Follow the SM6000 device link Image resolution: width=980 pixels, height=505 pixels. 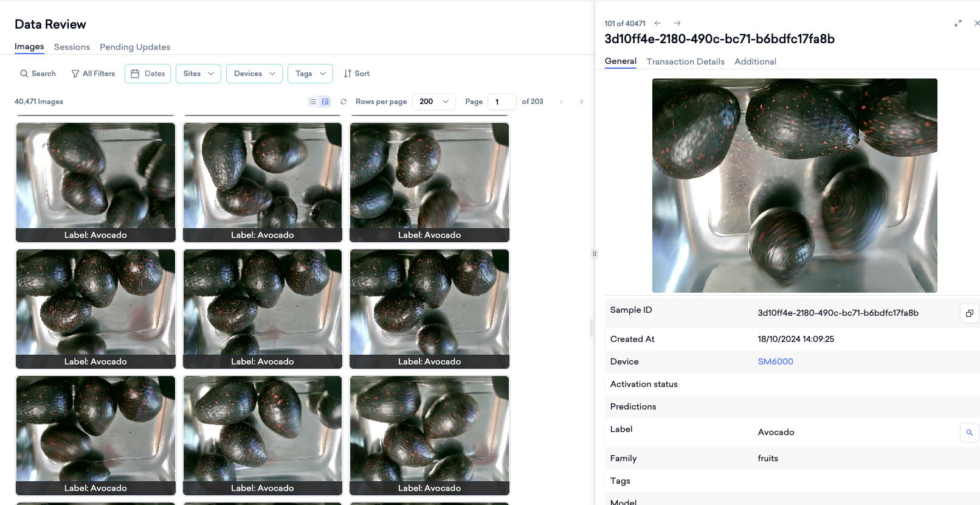(775, 361)
